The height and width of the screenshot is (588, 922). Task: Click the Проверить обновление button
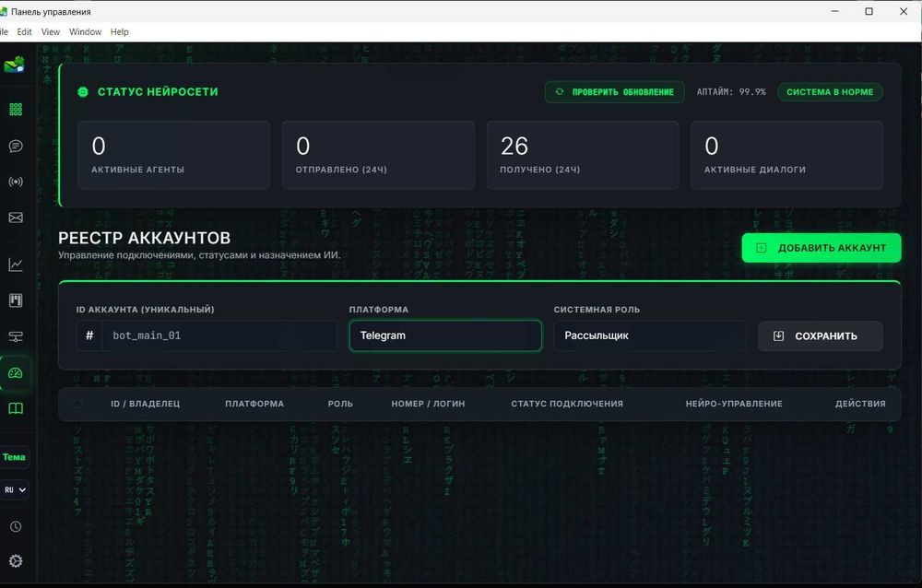click(x=614, y=92)
